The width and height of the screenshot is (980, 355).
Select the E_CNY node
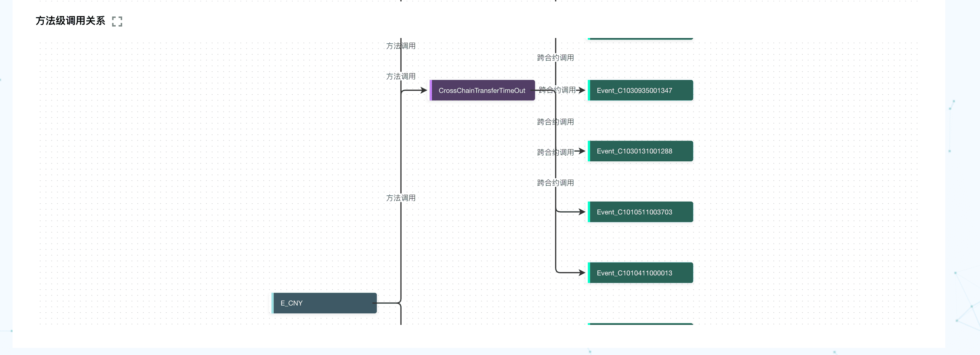pos(325,303)
